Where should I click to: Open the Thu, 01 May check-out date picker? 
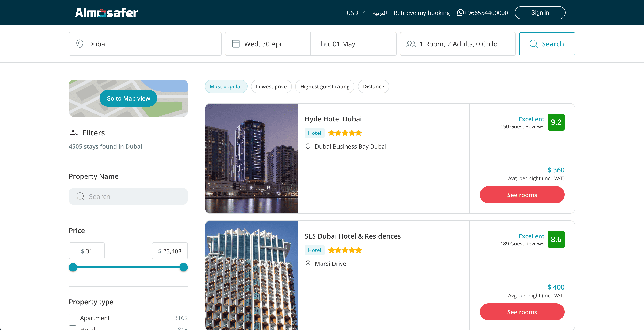pyautogui.click(x=353, y=44)
